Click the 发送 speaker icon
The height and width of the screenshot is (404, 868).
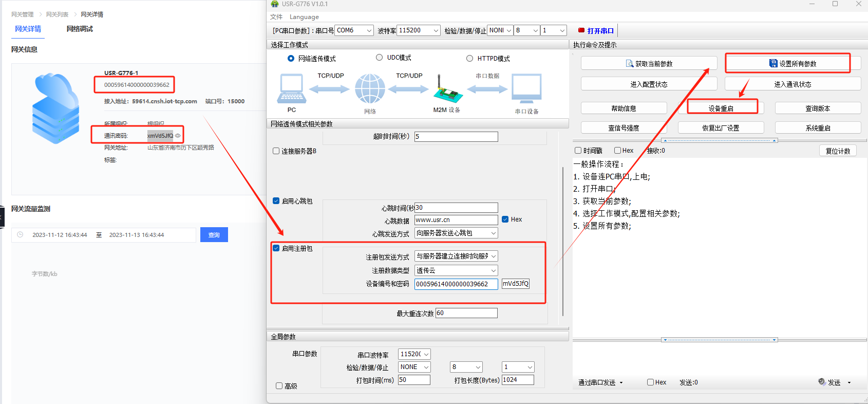coord(822,382)
